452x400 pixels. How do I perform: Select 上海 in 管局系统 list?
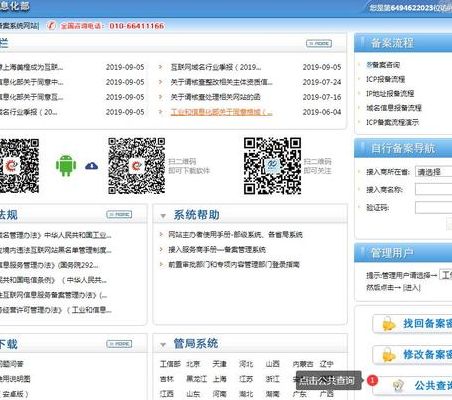[x=220, y=379]
